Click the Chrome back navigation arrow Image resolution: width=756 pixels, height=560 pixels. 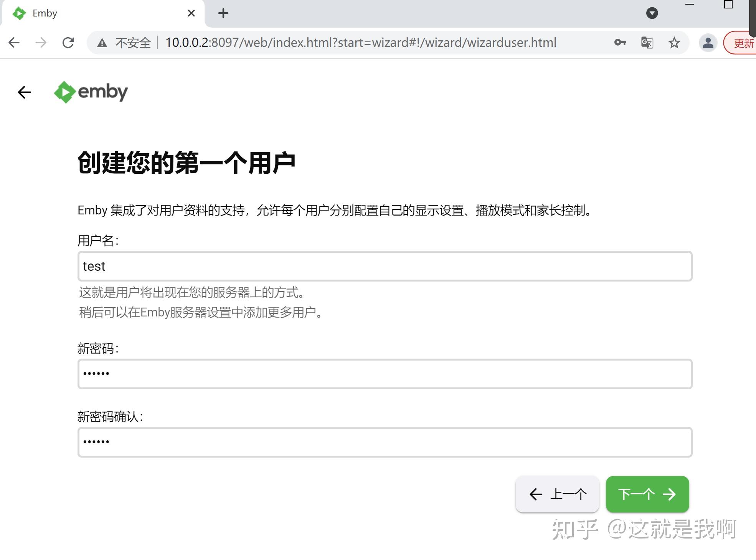pos(14,43)
